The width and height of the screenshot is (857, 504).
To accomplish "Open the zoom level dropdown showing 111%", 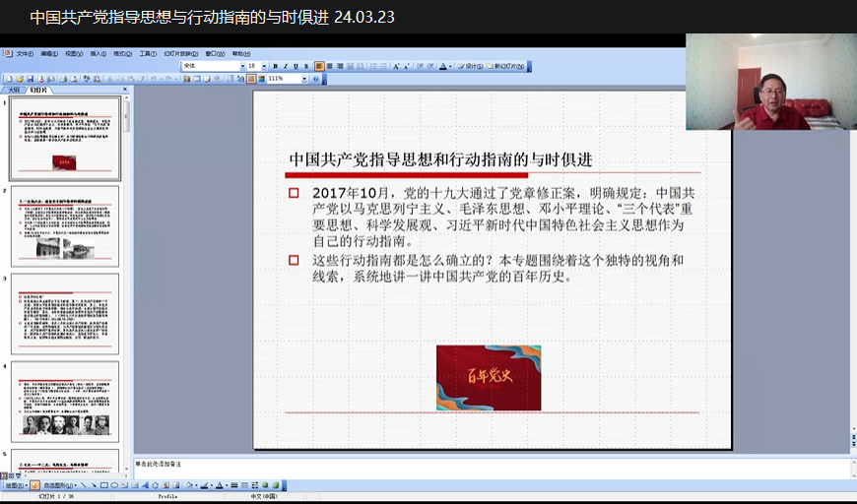I will click(x=303, y=79).
